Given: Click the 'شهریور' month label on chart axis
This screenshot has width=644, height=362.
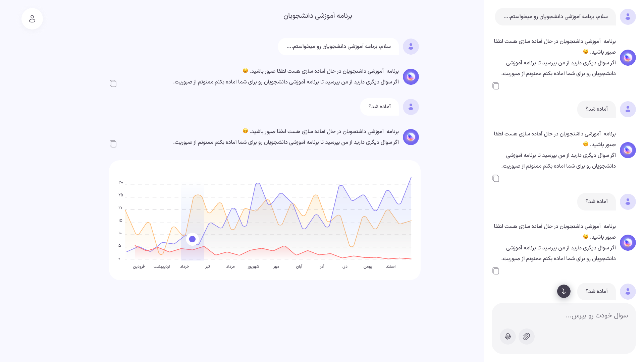Looking at the screenshot, I should (x=254, y=266).
